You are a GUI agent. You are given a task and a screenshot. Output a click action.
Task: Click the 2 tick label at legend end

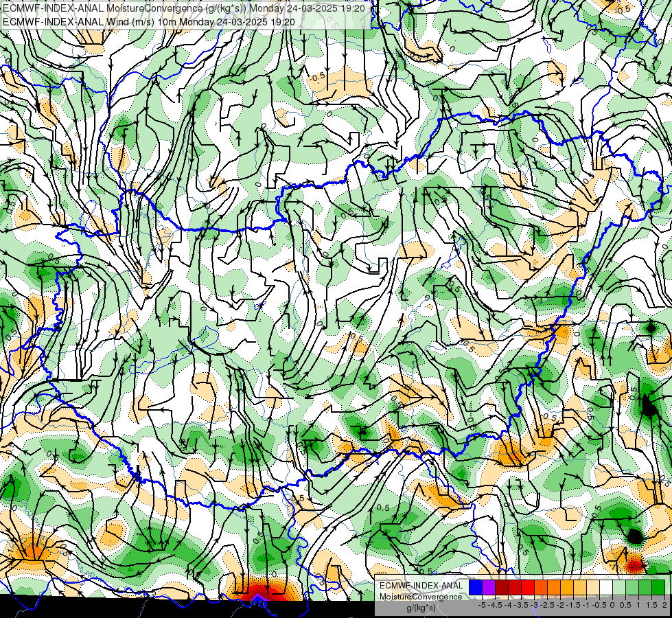tap(664, 605)
